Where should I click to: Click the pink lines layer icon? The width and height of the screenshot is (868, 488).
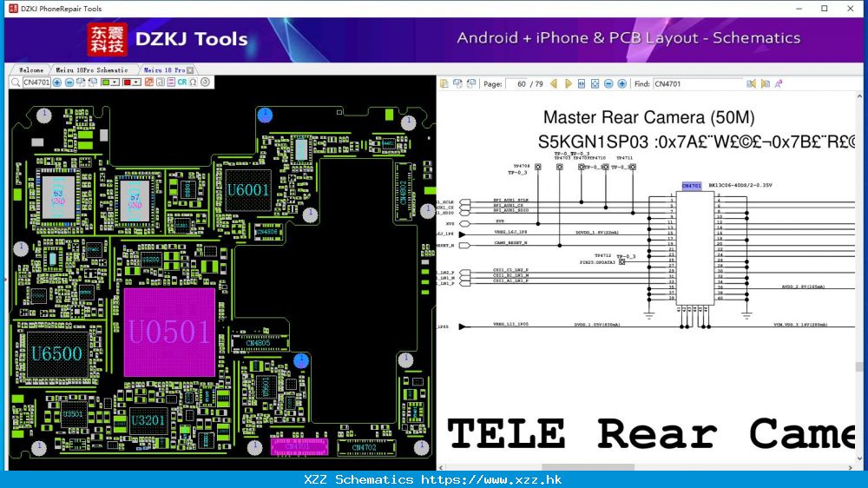[171, 82]
